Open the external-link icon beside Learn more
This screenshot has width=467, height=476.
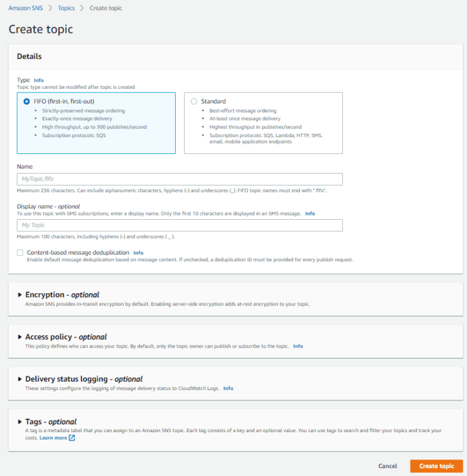pyautogui.click(x=72, y=438)
